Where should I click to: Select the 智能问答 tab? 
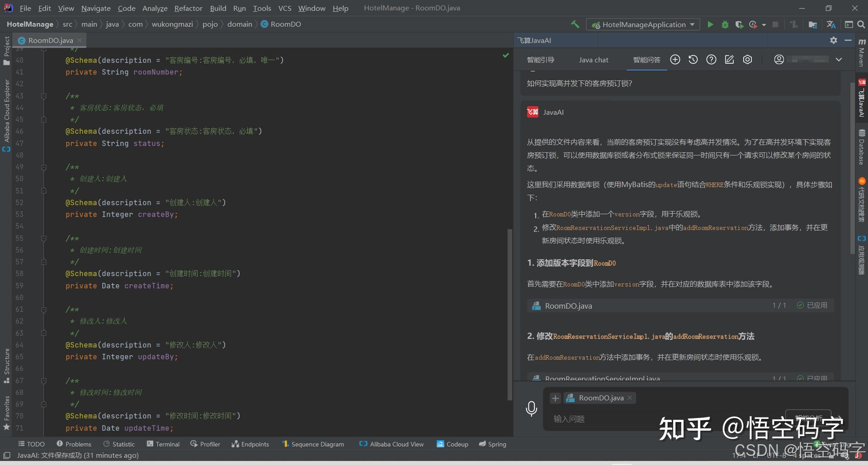(x=646, y=60)
